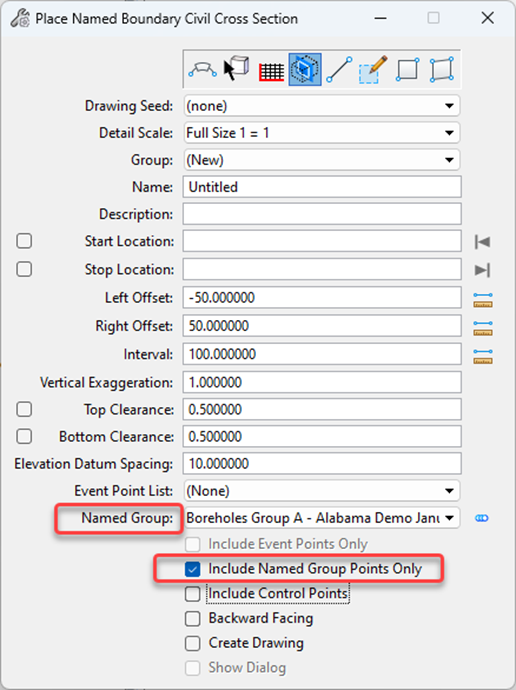Screen dimensions: 516x690
Task: Click the Name text field showing Untitled
Action: tap(322, 187)
